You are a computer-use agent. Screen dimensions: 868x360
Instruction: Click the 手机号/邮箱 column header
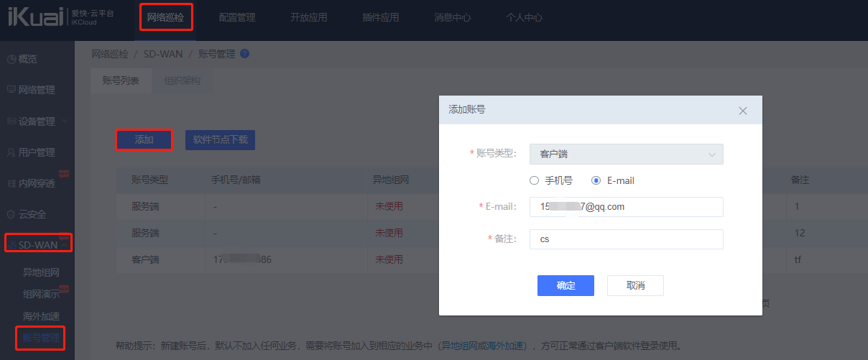(x=236, y=180)
